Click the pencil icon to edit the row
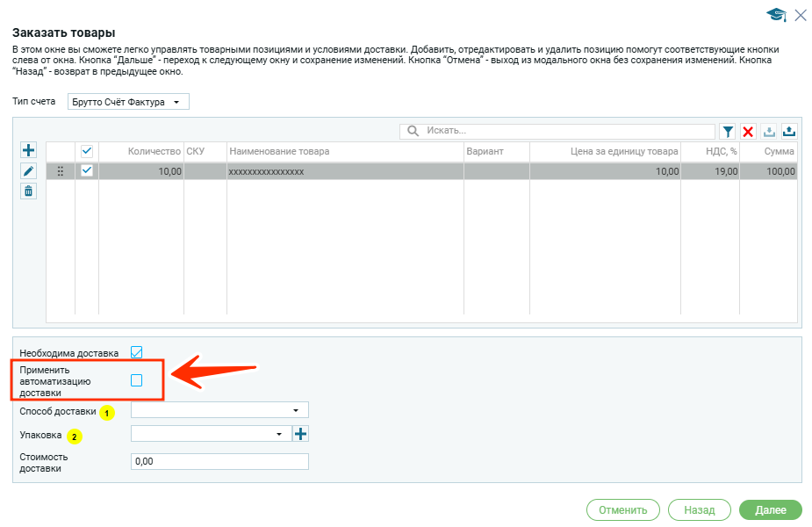Image resolution: width=812 pixels, height=527 pixels. tap(28, 171)
